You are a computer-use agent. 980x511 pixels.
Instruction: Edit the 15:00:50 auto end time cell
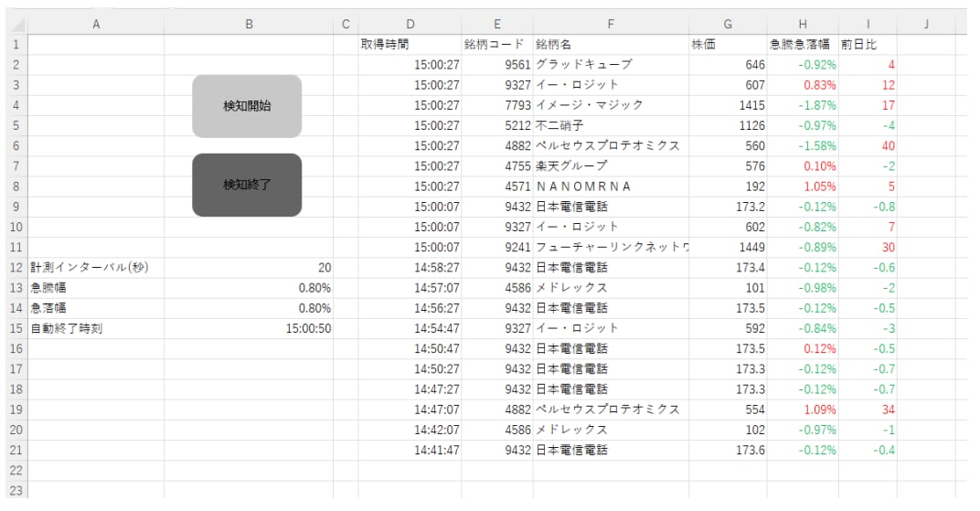click(x=249, y=328)
